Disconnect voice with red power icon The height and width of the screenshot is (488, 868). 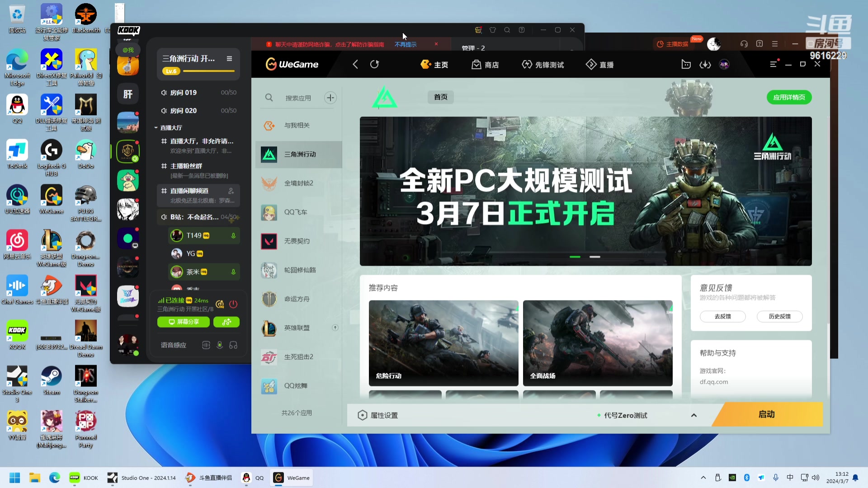point(233,304)
